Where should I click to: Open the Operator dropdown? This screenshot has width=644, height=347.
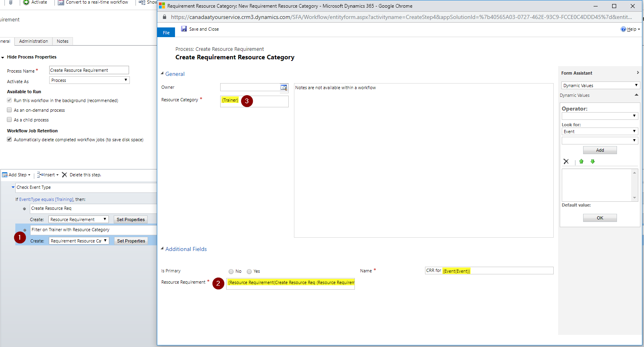(x=599, y=116)
